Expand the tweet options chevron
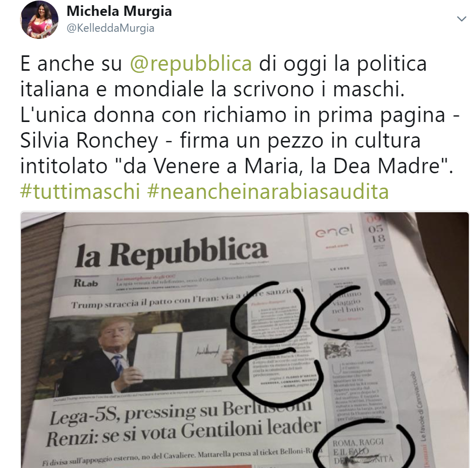This screenshot has height=468, width=476. pyautogui.click(x=462, y=19)
